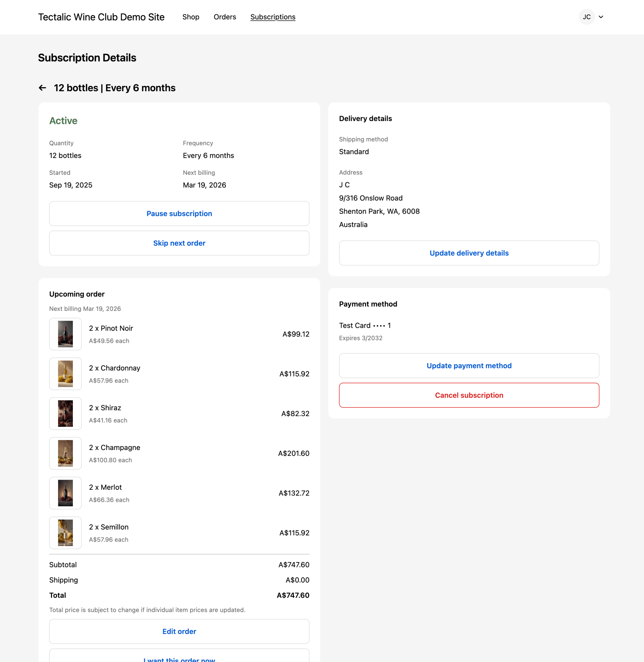Expand the account menu chevron
Viewport: 644px width, 662px height.
601,17
